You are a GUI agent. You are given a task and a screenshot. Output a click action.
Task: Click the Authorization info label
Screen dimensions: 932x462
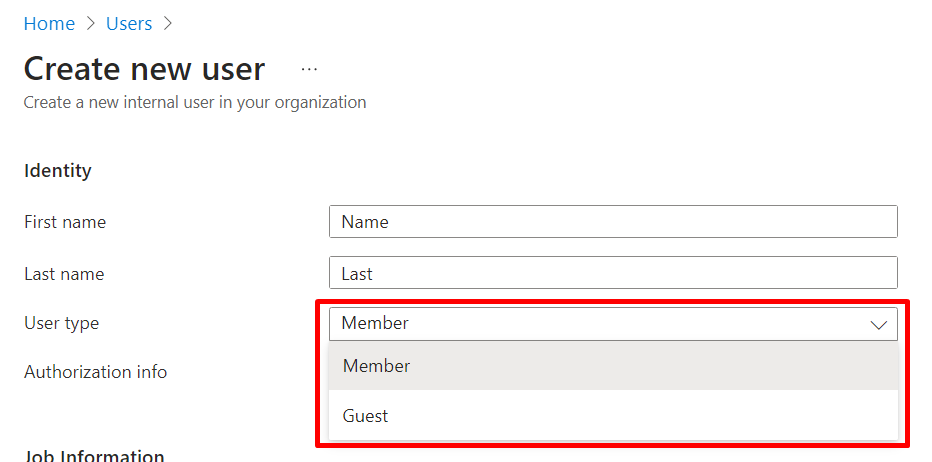pyautogui.click(x=95, y=372)
